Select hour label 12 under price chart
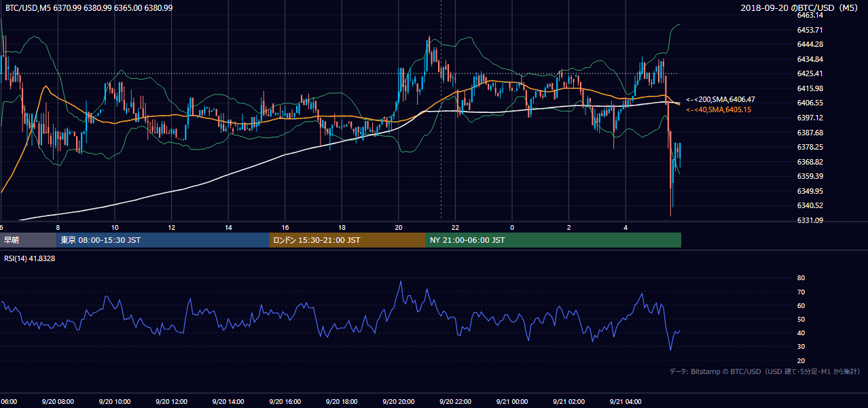 (x=172, y=228)
